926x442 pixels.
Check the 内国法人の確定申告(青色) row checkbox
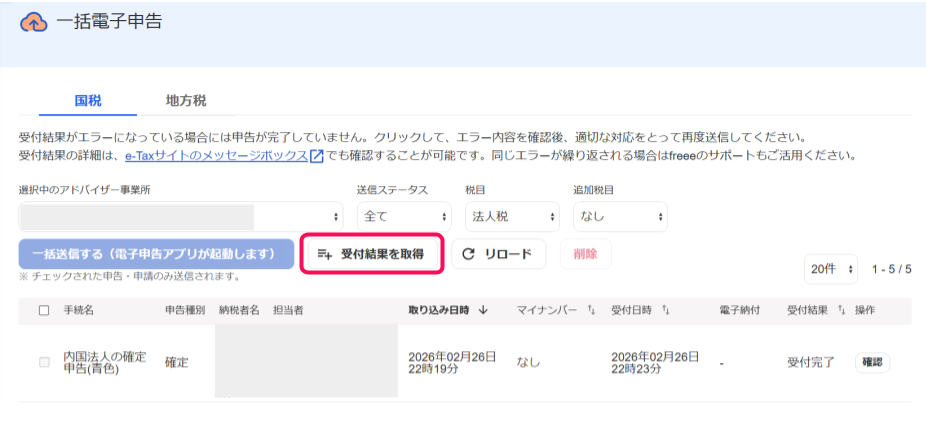[44, 362]
